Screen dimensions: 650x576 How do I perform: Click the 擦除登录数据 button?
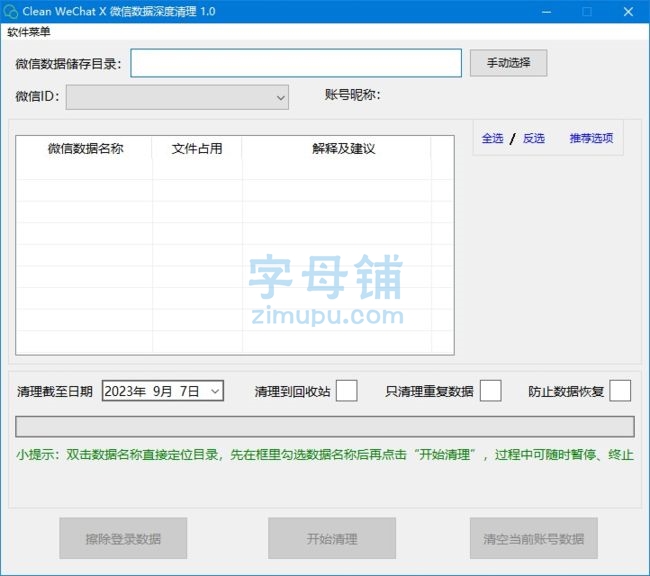click(x=123, y=538)
